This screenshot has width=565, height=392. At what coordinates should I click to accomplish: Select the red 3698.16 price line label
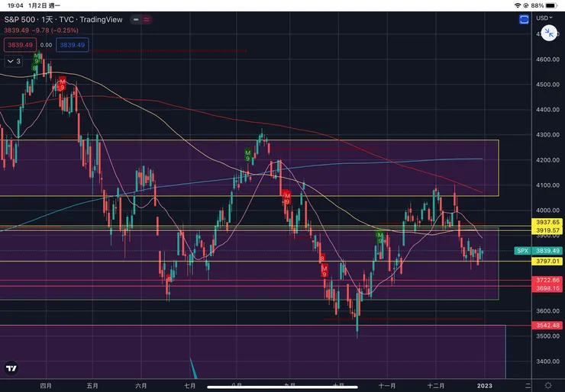coord(547,288)
